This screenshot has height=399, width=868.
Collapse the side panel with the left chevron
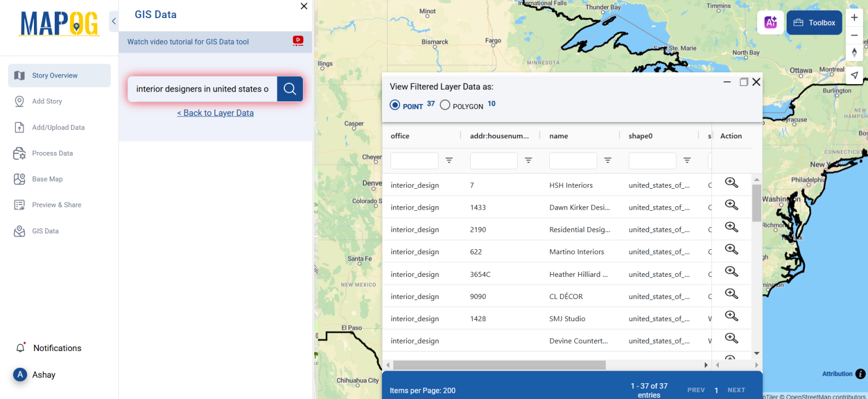coord(113,20)
